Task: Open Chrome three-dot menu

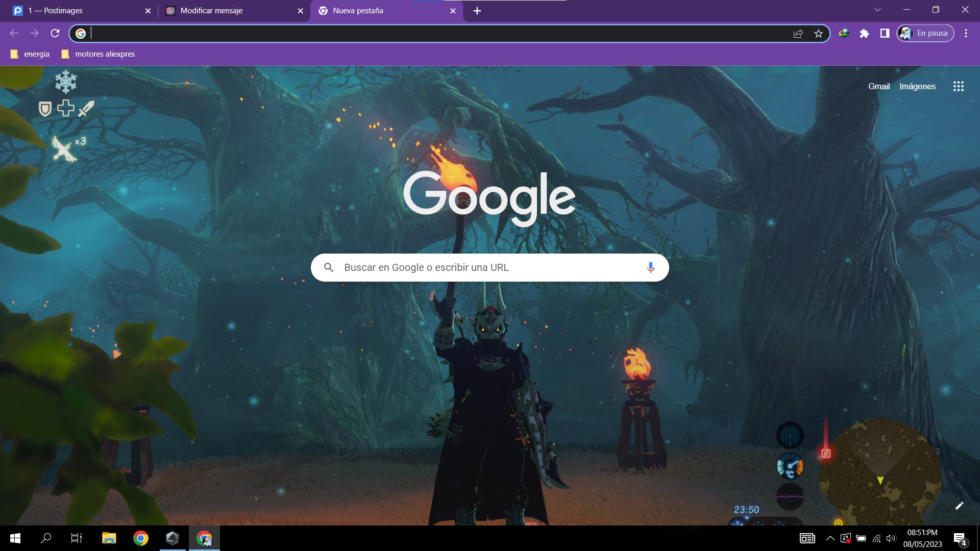Action: tap(966, 33)
